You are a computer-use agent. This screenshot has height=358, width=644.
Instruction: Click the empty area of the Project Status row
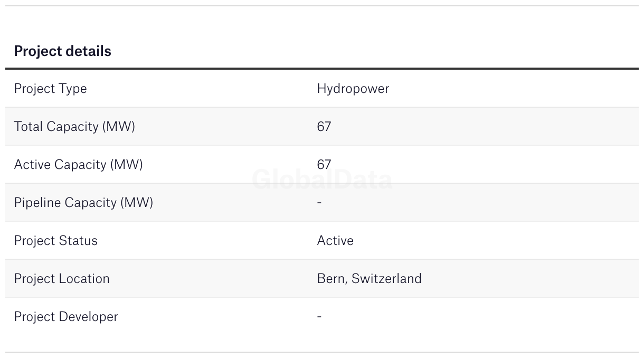click(496, 241)
